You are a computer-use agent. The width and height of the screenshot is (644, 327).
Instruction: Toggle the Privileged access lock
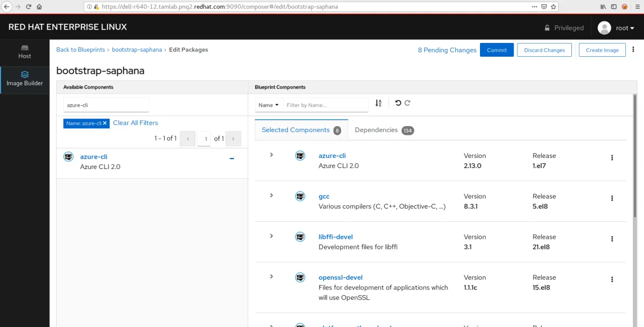[x=564, y=28]
